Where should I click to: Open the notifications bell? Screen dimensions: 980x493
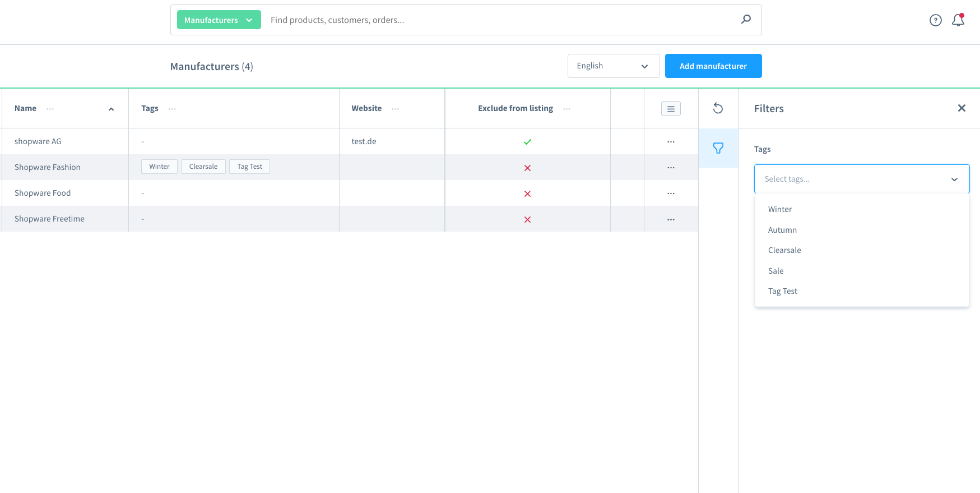tap(958, 20)
